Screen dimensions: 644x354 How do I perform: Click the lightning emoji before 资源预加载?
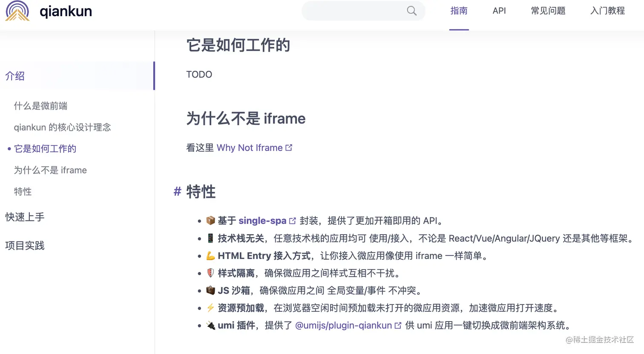point(210,308)
